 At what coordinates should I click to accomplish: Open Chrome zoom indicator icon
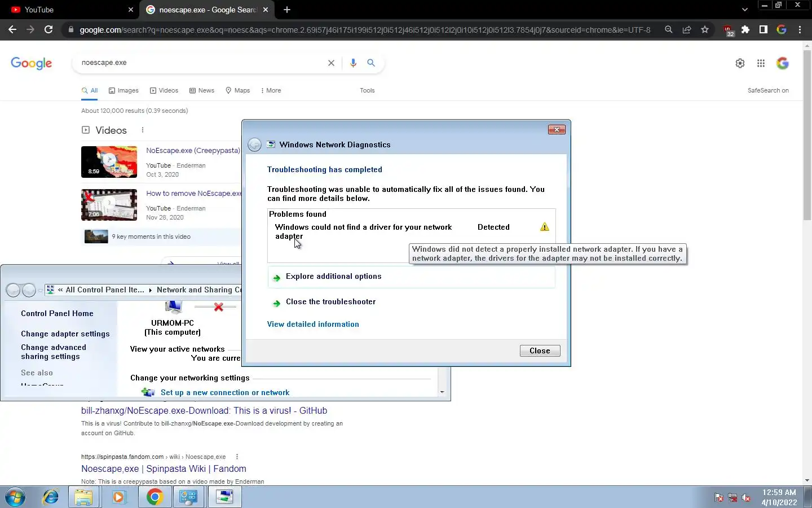[x=669, y=29]
